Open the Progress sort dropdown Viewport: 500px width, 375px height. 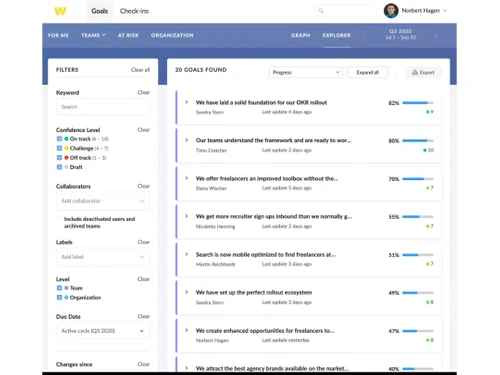pos(305,72)
